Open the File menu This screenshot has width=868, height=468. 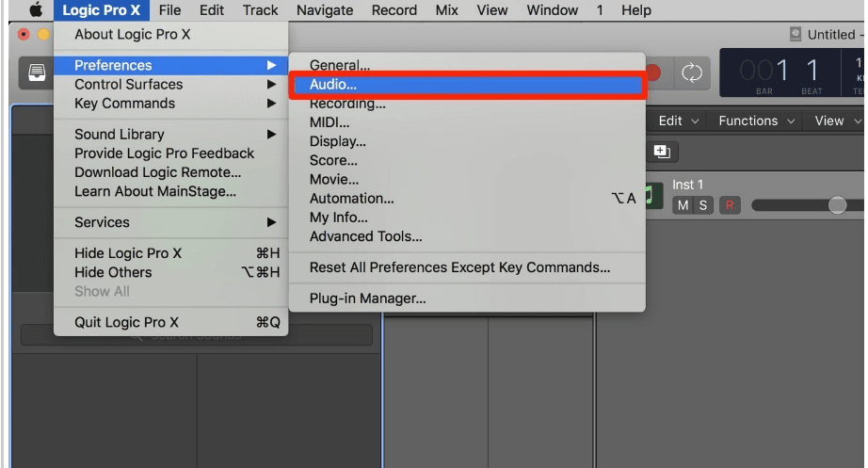tap(169, 10)
